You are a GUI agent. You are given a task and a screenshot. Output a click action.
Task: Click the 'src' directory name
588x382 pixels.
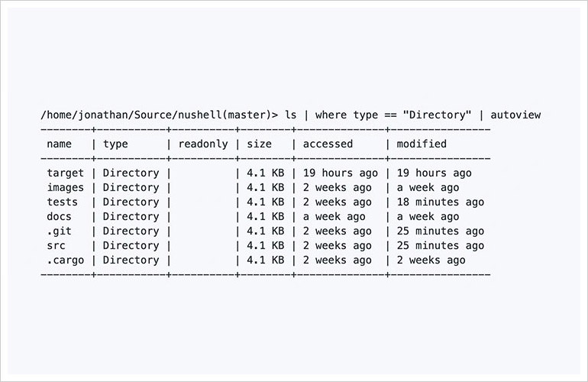tap(56, 246)
